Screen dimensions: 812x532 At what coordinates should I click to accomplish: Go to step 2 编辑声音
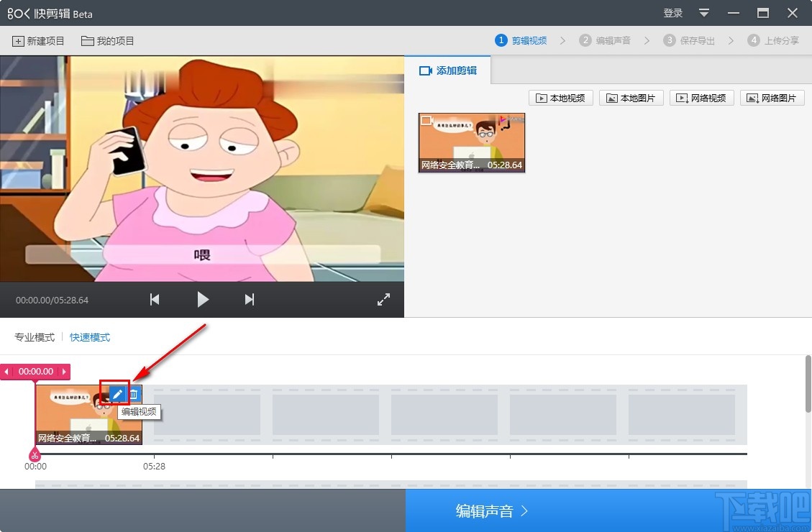click(x=605, y=40)
